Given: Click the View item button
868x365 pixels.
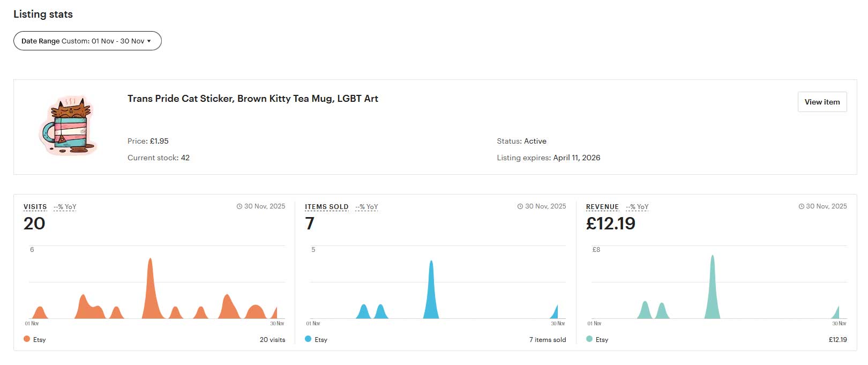Looking at the screenshot, I should 822,102.
